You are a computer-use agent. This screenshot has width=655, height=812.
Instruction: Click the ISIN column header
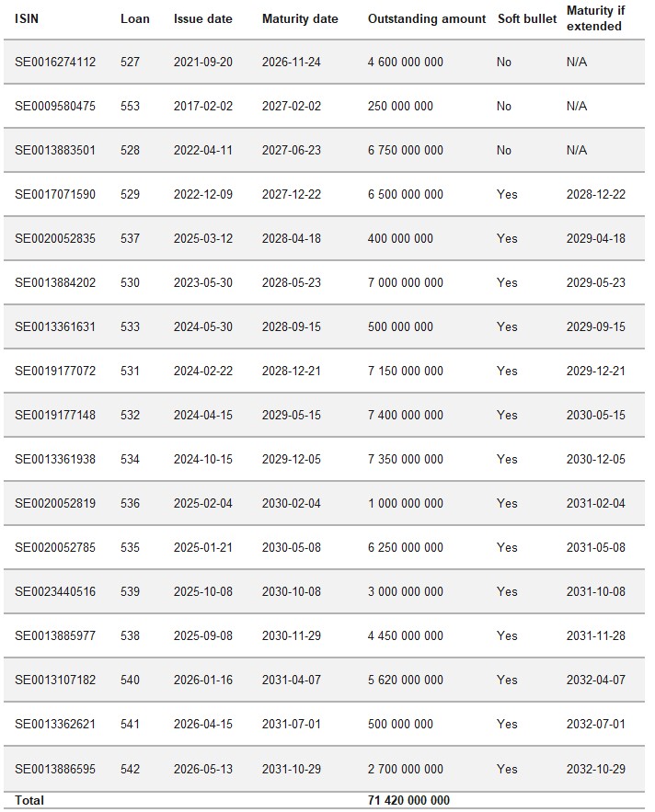[27, 18]
